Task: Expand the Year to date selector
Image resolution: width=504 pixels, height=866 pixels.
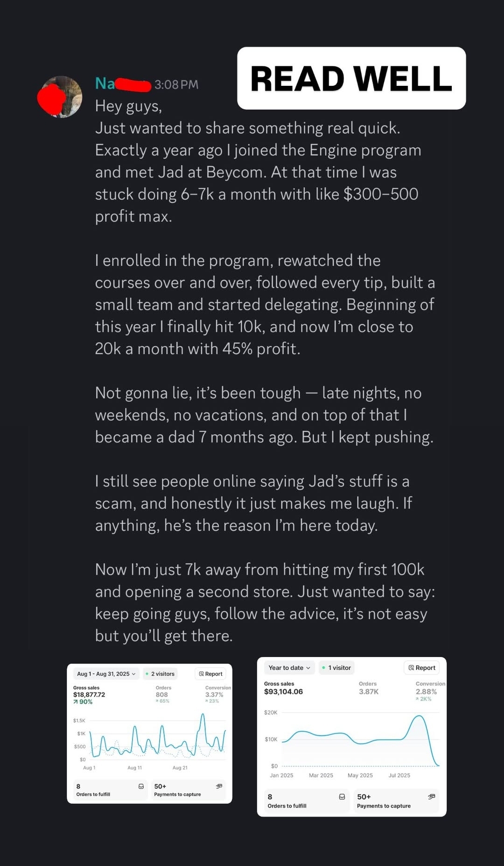Action: click(x=289, y=668)
